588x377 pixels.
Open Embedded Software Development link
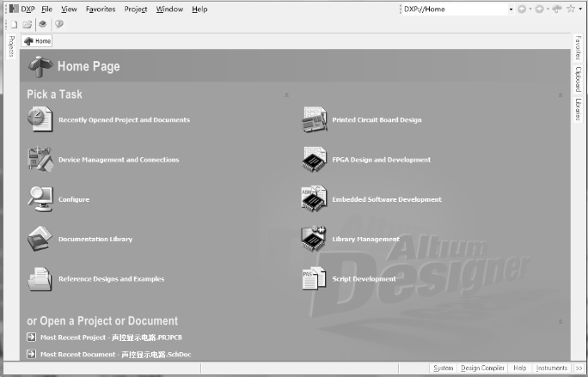click(x=387, y=199)
